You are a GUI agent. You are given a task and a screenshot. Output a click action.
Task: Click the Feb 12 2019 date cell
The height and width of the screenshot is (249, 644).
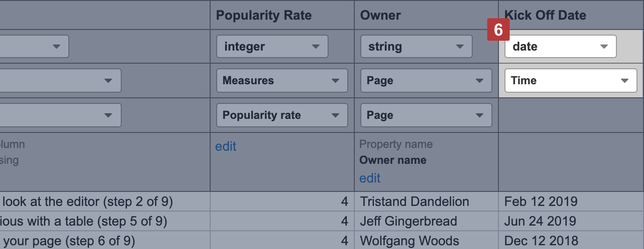541,202
